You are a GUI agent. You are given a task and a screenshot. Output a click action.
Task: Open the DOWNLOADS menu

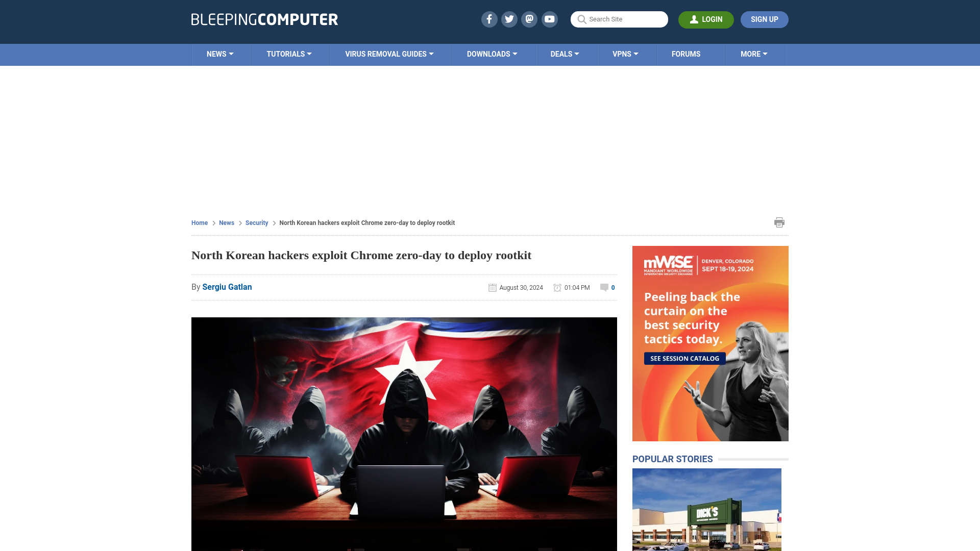[492, 55]
